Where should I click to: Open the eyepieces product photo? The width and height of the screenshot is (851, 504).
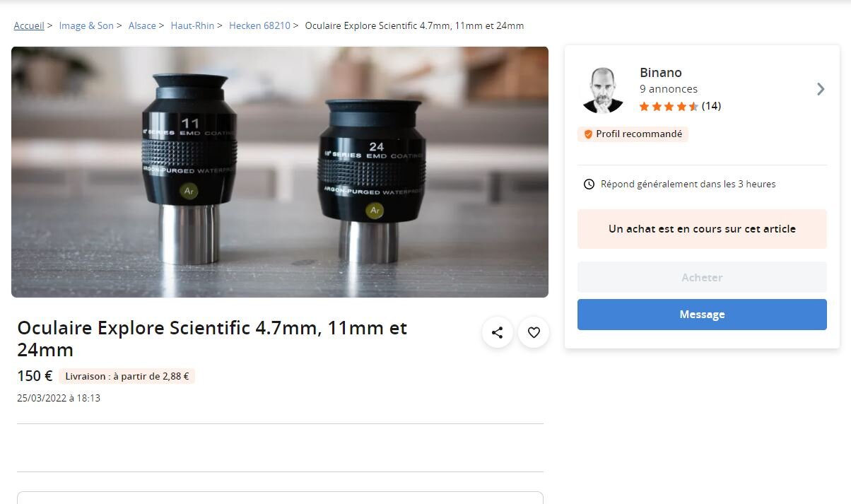click(280, 172)
